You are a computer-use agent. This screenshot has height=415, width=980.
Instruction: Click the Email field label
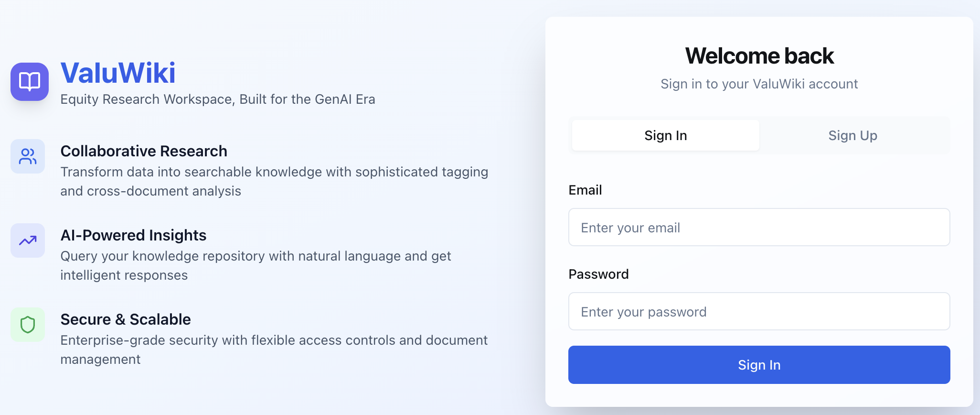tap(585, 190)
